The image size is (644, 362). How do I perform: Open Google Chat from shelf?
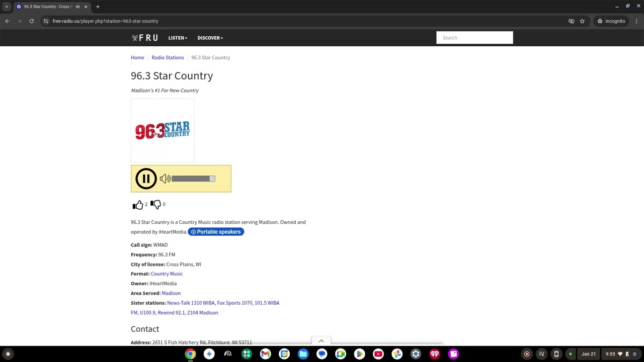(321, 354)
